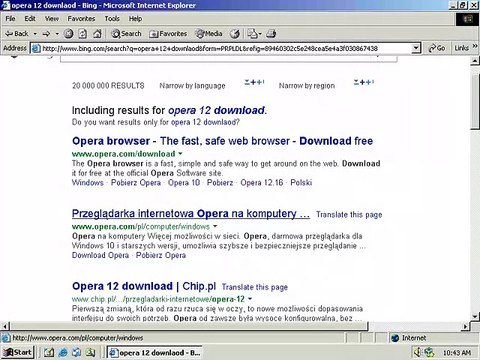Screen dimensions: 480x360
Task: Click the 'Opera 12.16' sublink
Action: point(262,183)
